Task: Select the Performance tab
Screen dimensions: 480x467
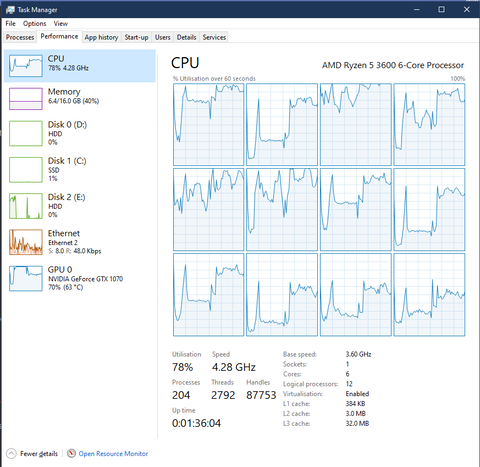Action: 59,36
